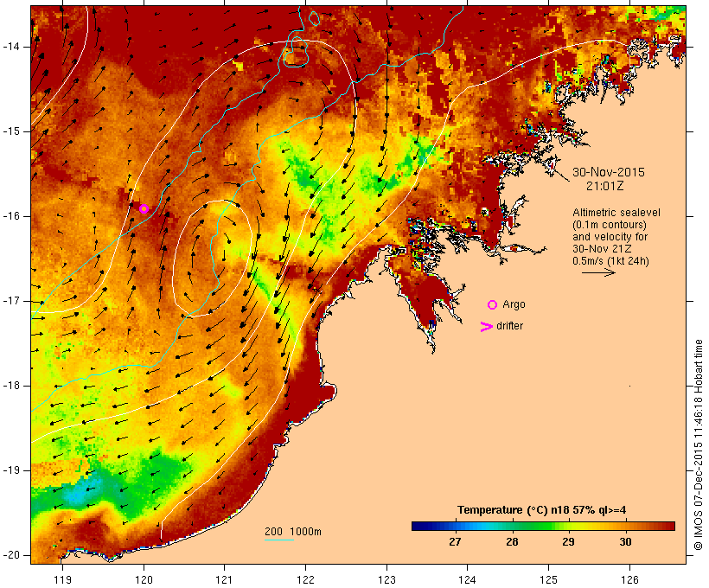Click the 123 longitude axis label
Image resolution: width=709 pixels, height=588 pixels.
coord(386,579)
